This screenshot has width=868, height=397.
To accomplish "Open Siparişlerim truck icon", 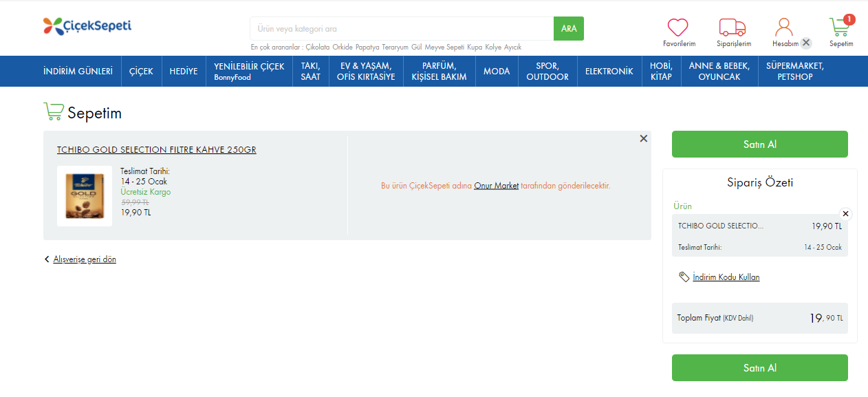I will [733, 28].
